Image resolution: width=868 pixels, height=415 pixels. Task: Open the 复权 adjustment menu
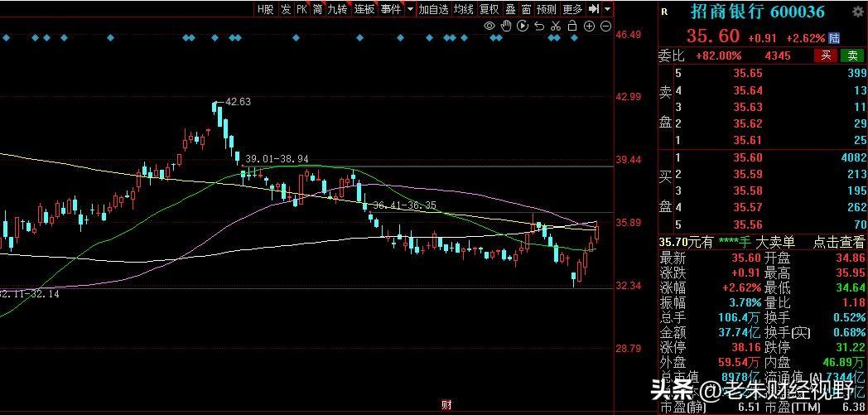tap(489, 9)
